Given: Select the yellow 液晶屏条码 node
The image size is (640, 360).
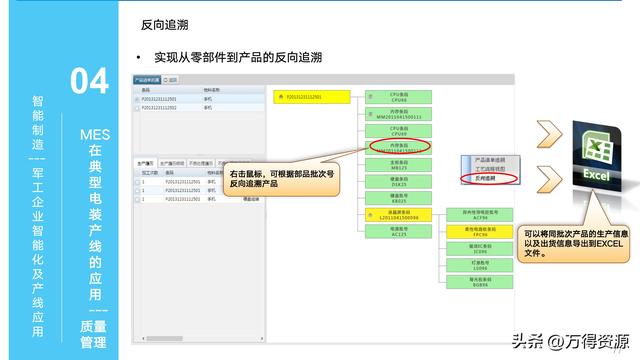Looking at the screenshot, I should [x=398, y=215].
